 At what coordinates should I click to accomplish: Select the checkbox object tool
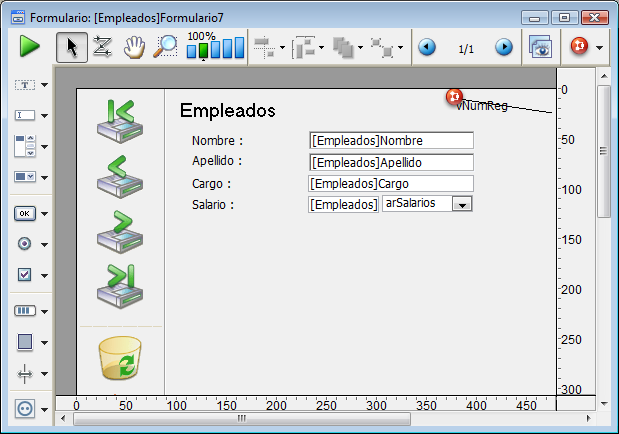click(x=24, y=274)
